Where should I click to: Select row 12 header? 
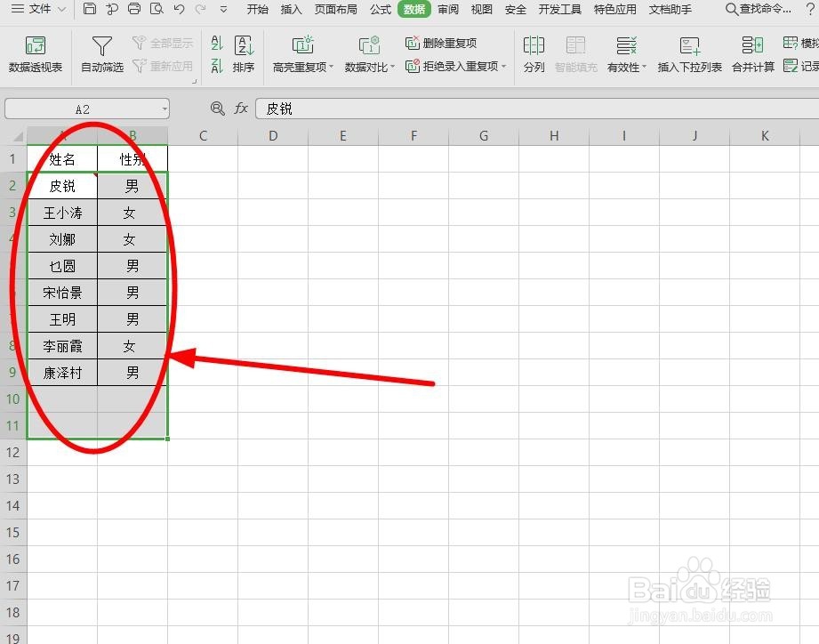pos(13,453)
